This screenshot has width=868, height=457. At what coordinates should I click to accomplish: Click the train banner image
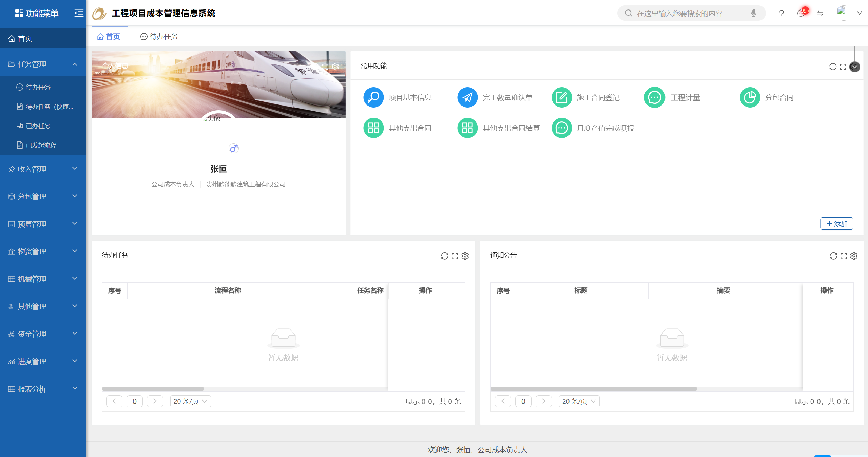(x=218, y=84)
